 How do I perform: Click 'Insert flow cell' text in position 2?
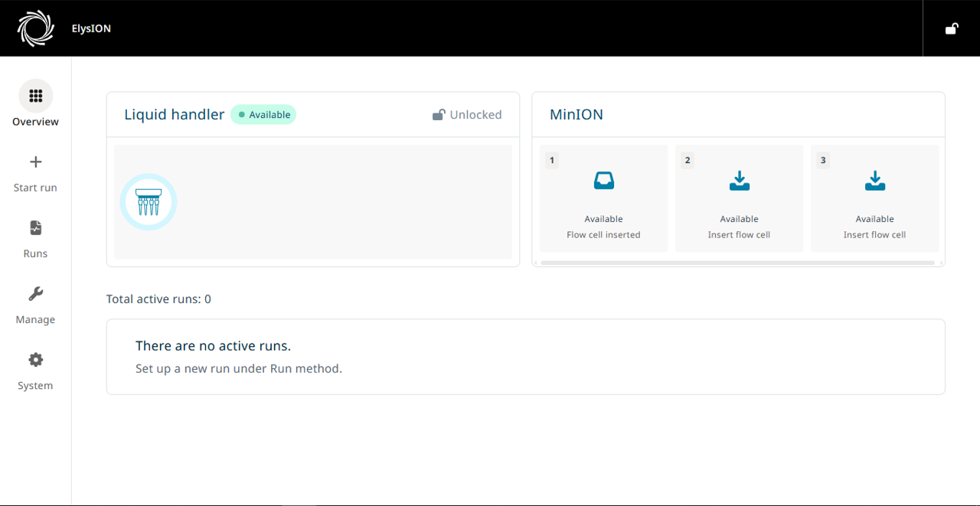(x=739, y=235)
